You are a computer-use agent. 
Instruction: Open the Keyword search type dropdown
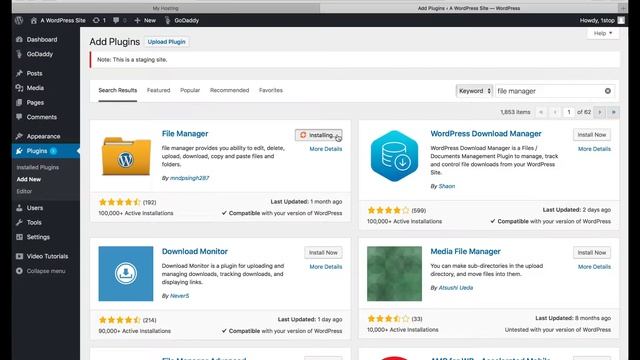(x=474, y=91)
